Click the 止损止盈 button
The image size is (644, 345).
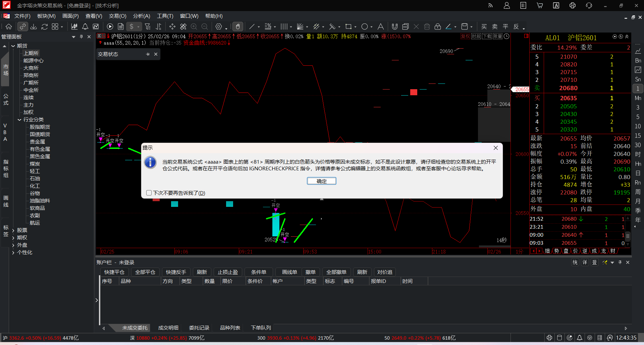point(227,272)
